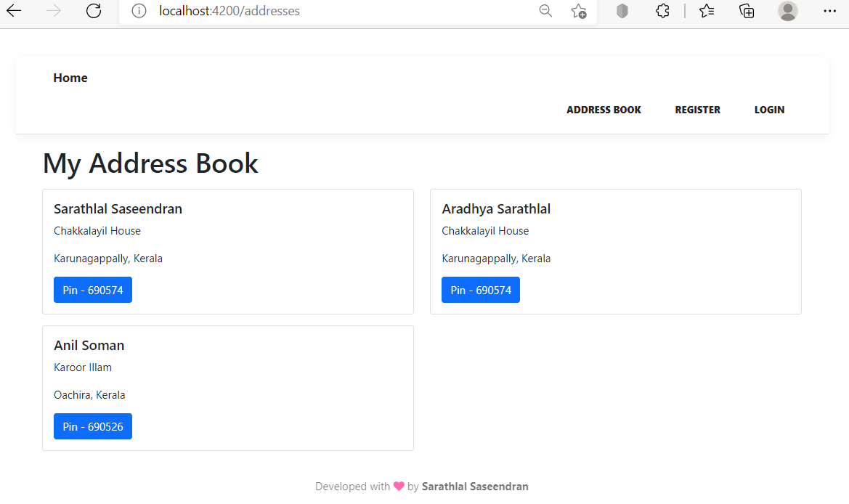Image resolution: width=849 pixels, height=504 pixels.
Task: Click Pin - 690574 button for Aradhya Sarathlal
Action: 481,290
